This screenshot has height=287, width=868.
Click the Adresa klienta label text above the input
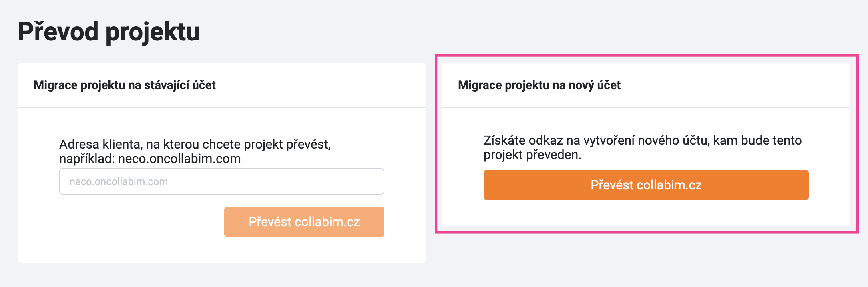click(x=195, y=151)
